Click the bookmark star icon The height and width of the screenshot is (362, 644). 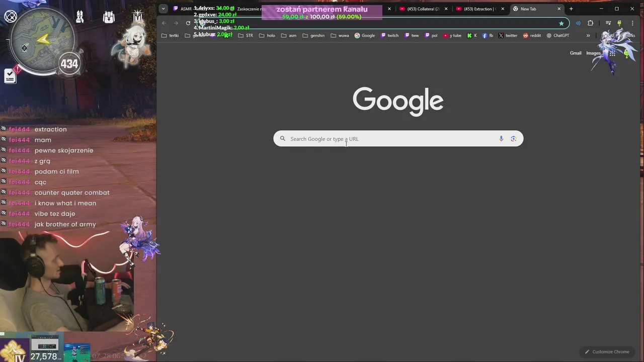pyautogui.click(x=561, y=23)
